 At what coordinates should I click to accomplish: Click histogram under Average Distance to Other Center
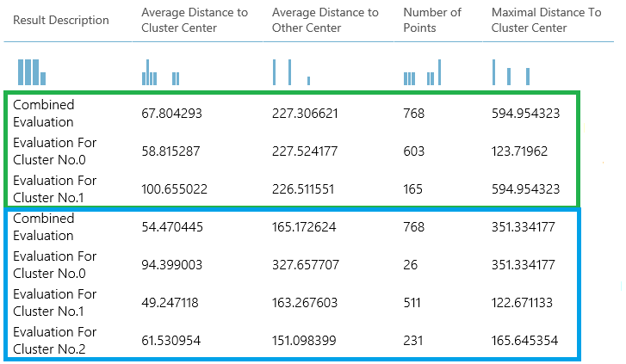click(x=291, y=72)
